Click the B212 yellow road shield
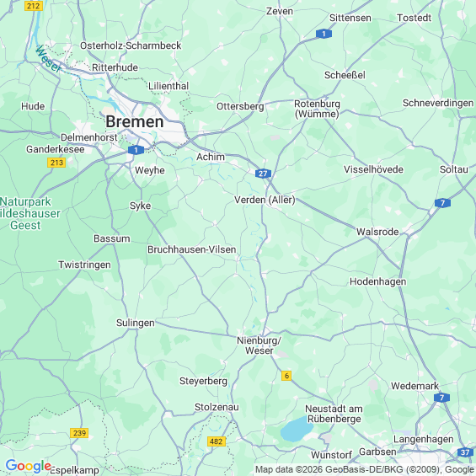The height and width of the screenshot is (476, 476). tap(34, 6)
